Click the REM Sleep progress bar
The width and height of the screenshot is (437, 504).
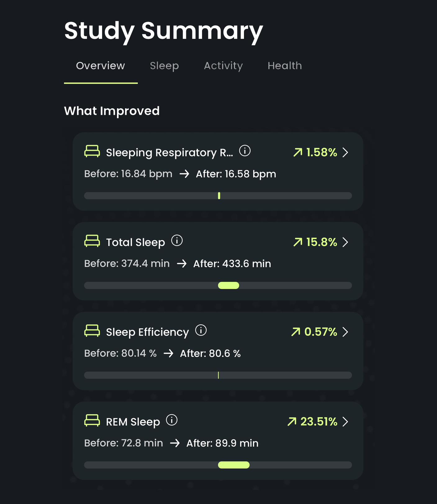click(x=233, y=465)
